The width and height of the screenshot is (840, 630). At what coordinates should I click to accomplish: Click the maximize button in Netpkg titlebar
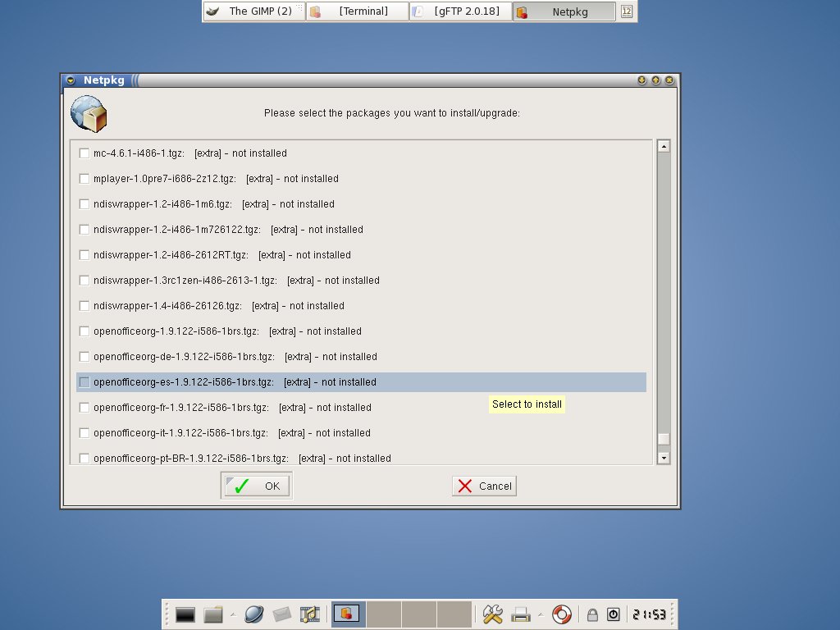[655, 80]
